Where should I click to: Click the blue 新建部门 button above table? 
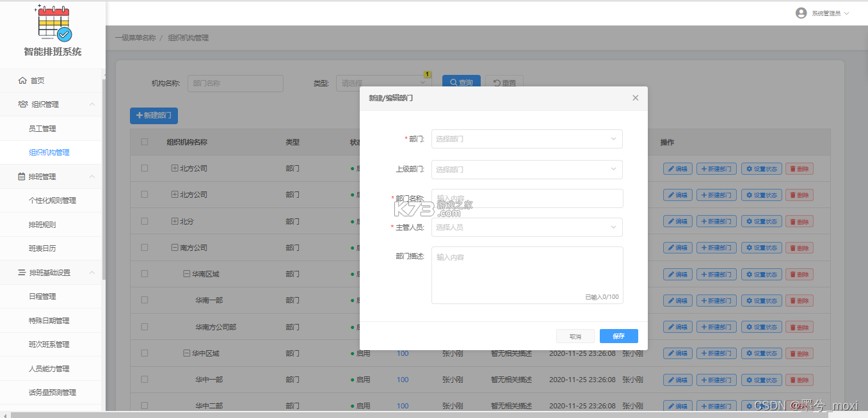coord(154,115)
